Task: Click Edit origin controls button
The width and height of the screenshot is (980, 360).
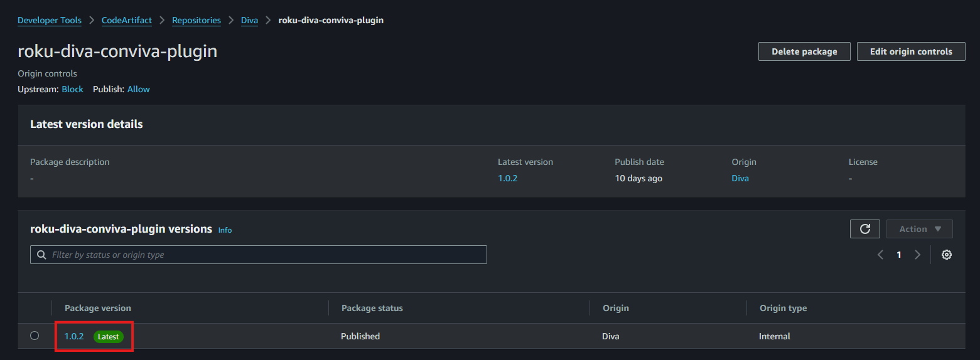Action: pos(911,51)
